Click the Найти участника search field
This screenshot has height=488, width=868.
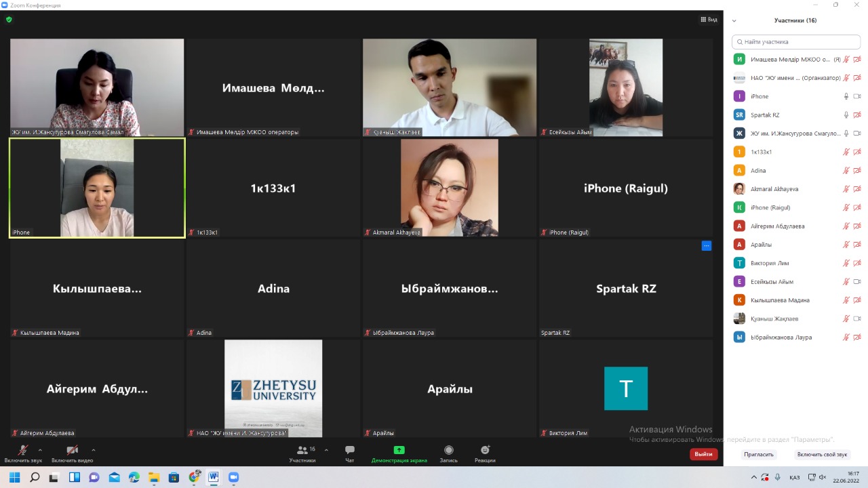click(797, 42)
